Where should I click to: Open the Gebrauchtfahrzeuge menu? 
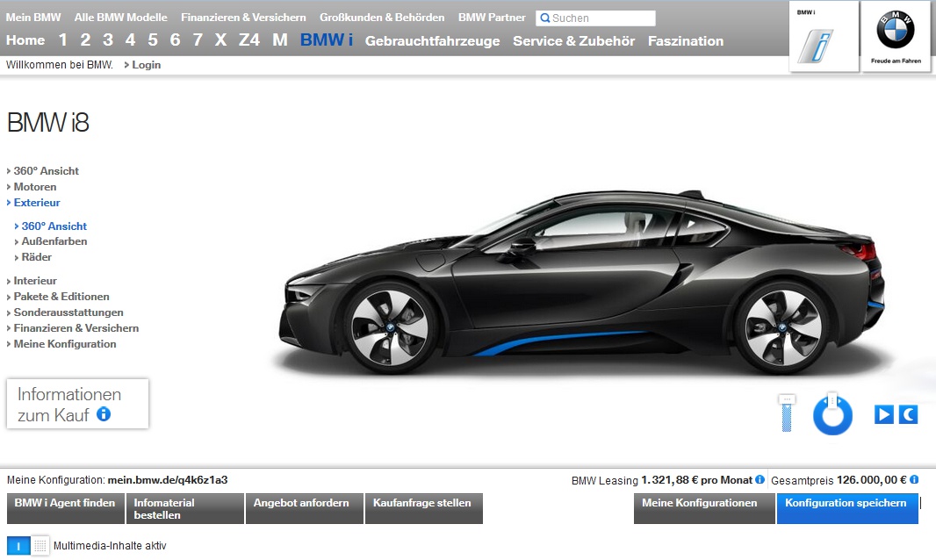coord(432,40)
